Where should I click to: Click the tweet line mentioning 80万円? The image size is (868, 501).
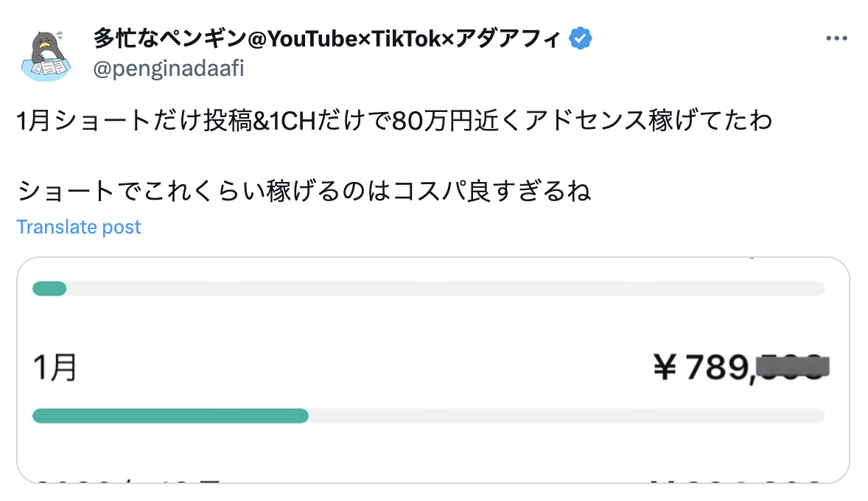(394, 122)
